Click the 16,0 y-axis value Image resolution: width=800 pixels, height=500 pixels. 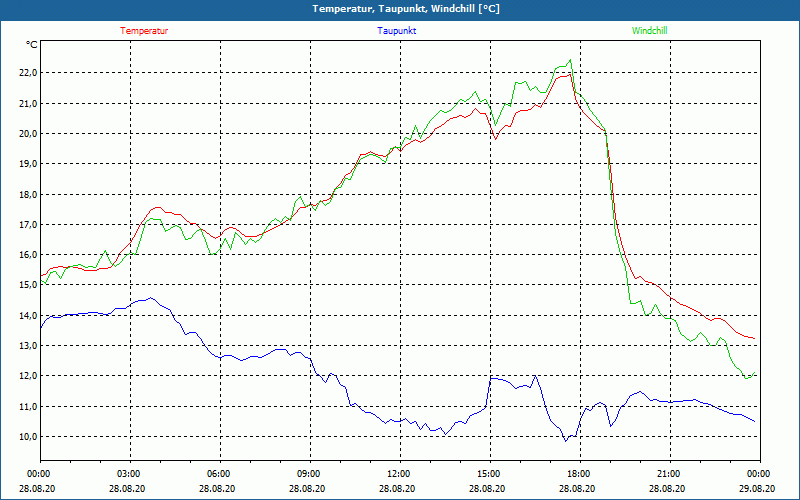pos(29,255)
